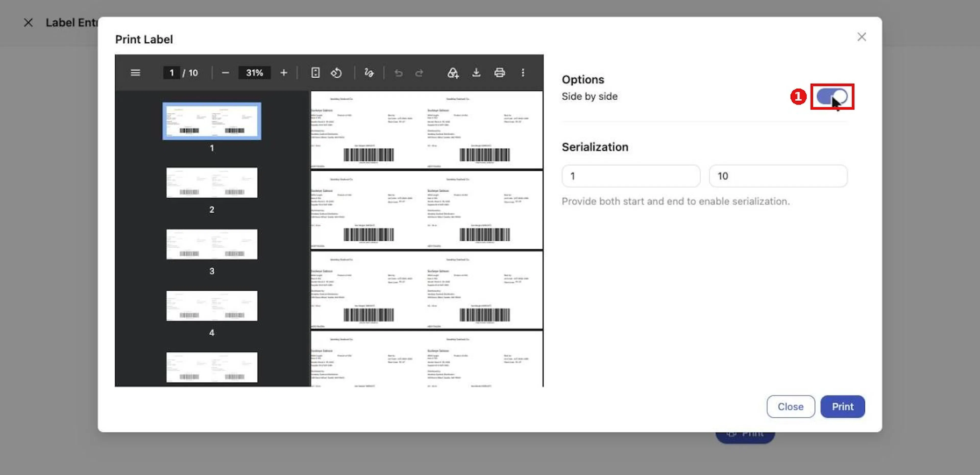Click the 'Print Label' dialog title
980x475 pixels.
pos(144,39)
